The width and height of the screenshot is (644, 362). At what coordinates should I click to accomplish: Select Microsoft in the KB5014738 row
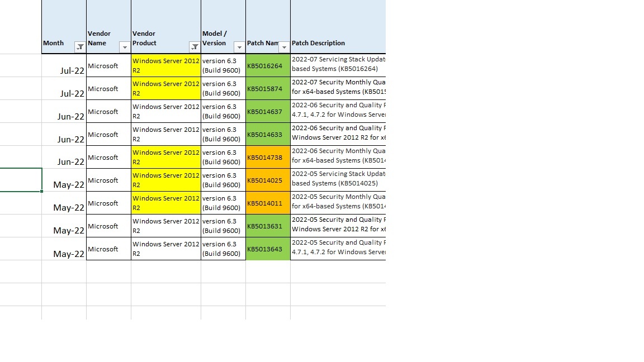tap(103, 158)
